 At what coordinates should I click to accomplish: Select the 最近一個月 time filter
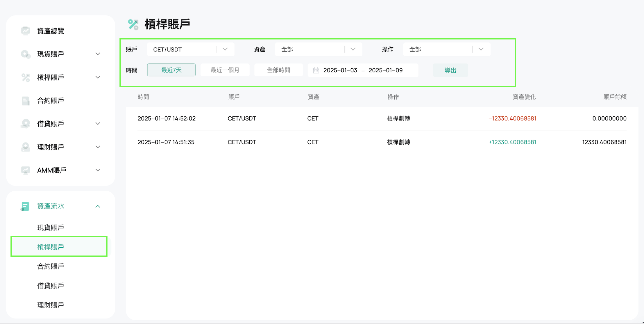(225, 70)
